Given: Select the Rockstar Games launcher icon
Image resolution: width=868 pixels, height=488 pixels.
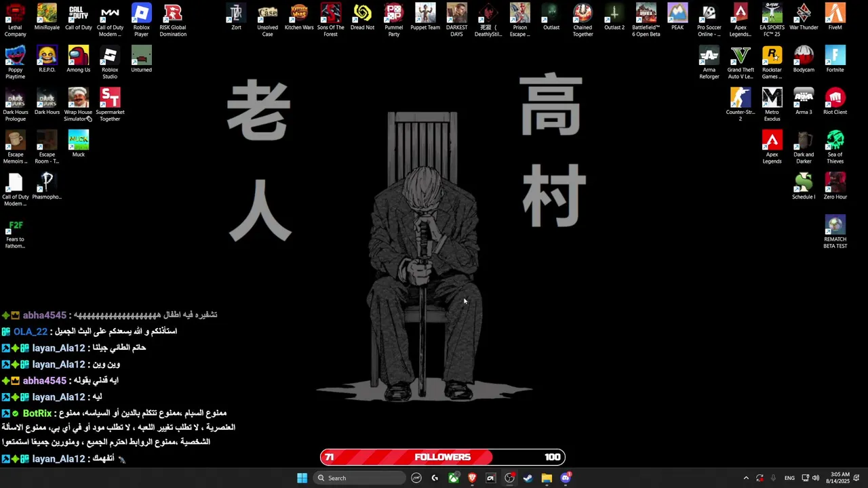Looking at the screenshot, I should pyautogui.click(x=772, y=62).
